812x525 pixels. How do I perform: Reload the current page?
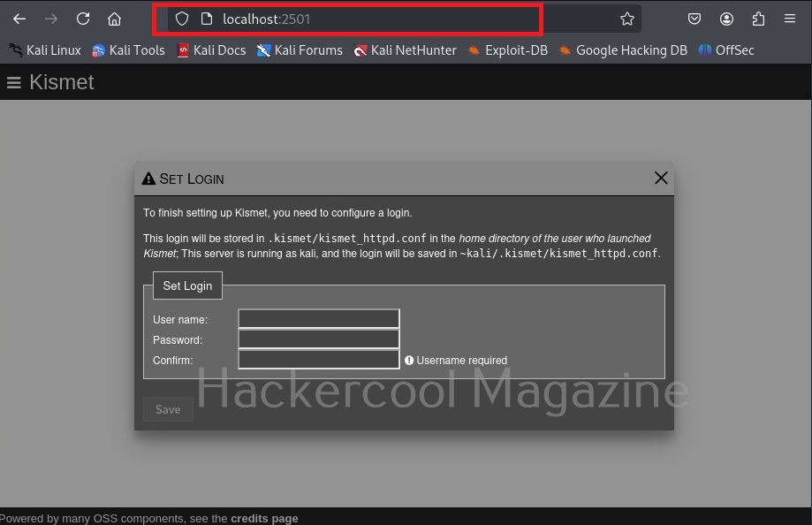(x=83, y=19)
